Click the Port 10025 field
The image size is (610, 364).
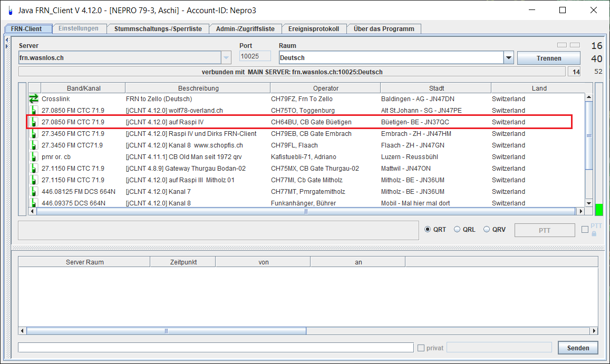(x=255, y=56)
